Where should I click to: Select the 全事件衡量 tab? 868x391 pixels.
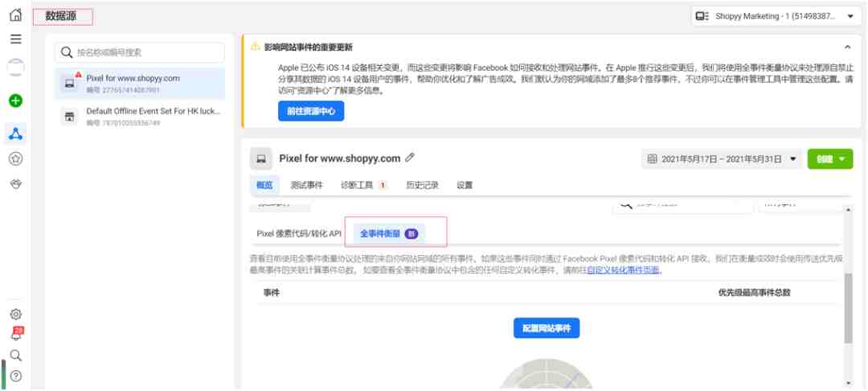coord(389,233)
